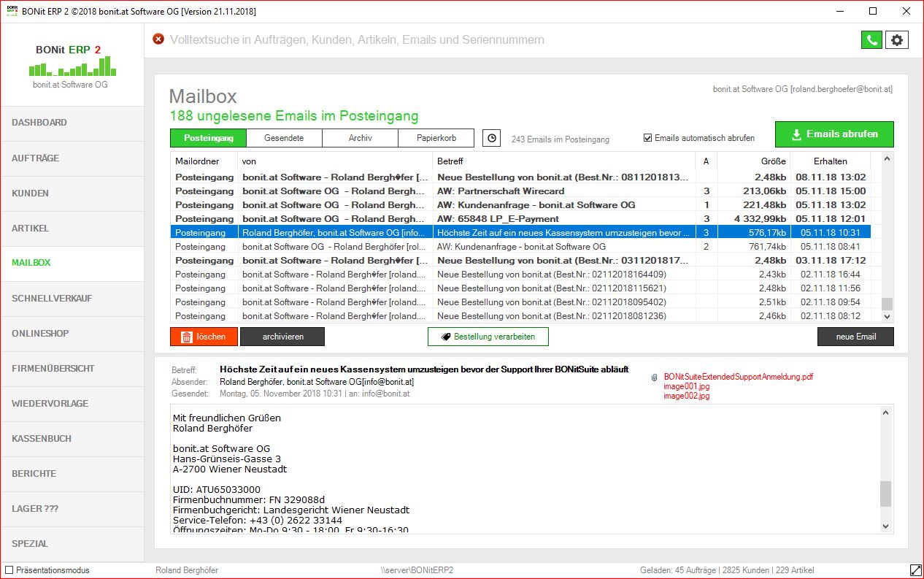Click the green phone call icon

pos(871,40)
